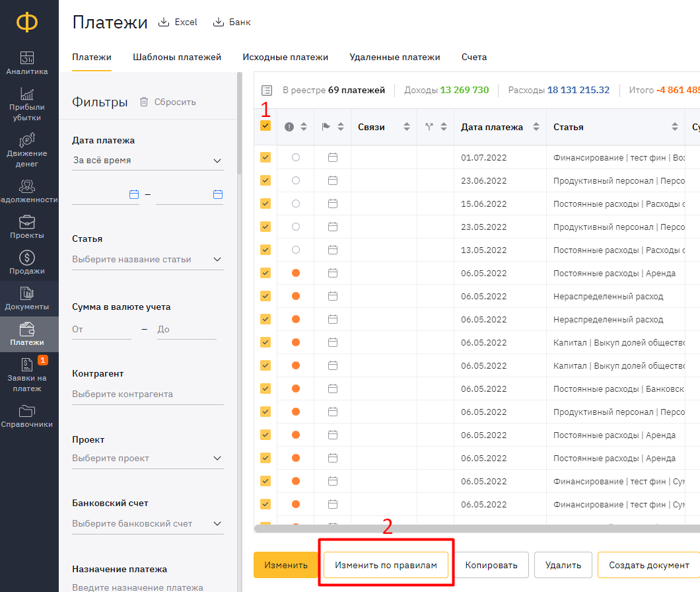
Task: Uncheck checkbox for 13.05.2022 payment
Action: pyautogui.click(x=265, y=250)
